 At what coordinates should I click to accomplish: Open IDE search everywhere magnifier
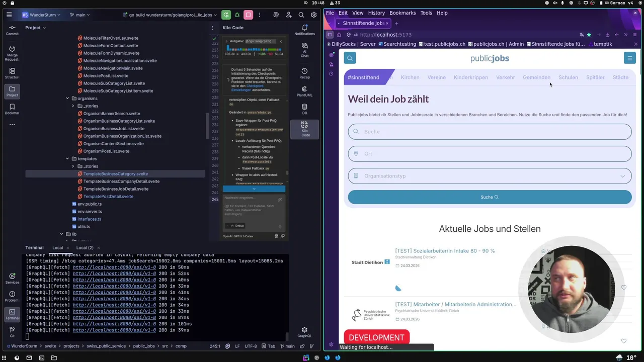(x=301, y=15)
